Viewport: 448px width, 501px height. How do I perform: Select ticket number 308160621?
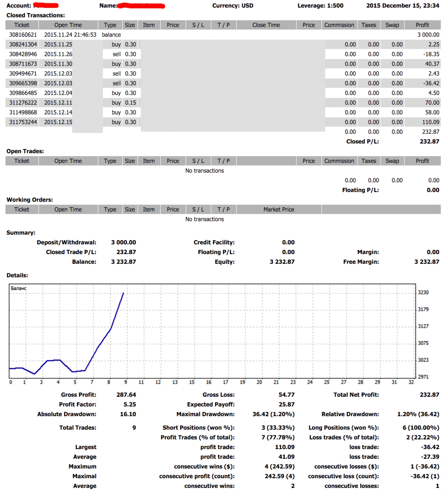[x=23, y=35]
